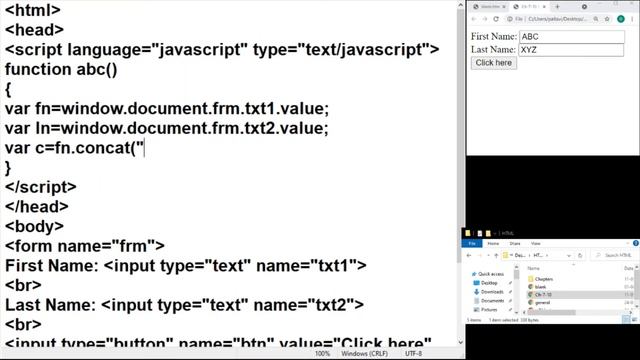Open Pictures in Explorer navigation pane
This screenshot has height=360, width=640.
(x=486, y=310)
